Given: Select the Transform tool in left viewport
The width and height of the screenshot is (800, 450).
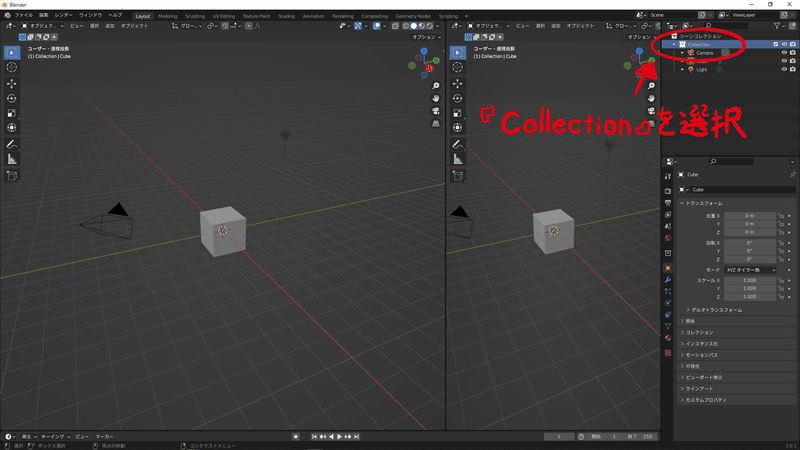Looking at the screenshot, I should tap(12, 128).
